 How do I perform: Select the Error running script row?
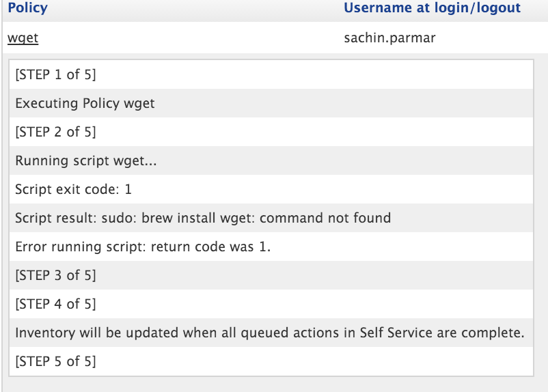[271, 247]
